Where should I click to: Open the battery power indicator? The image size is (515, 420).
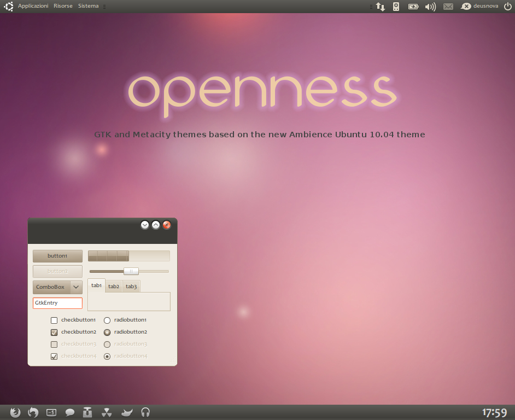(x=413, y=6)
